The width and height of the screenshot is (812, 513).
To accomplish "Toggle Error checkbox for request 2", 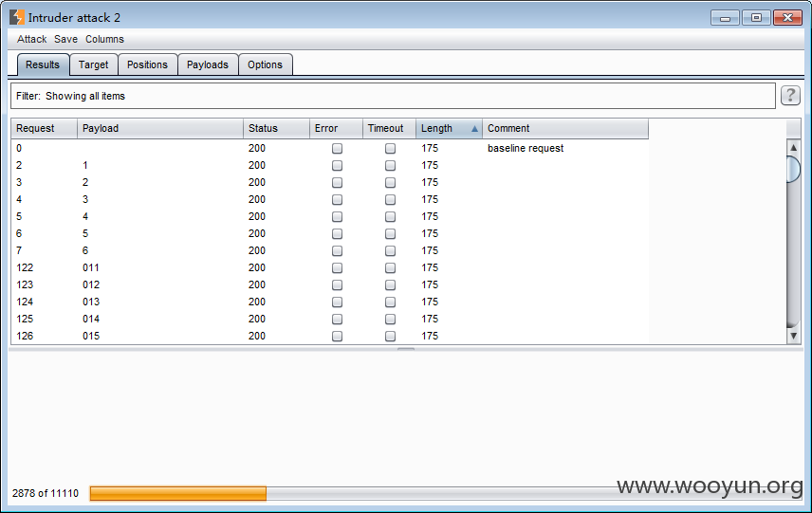I will [337, 166].
